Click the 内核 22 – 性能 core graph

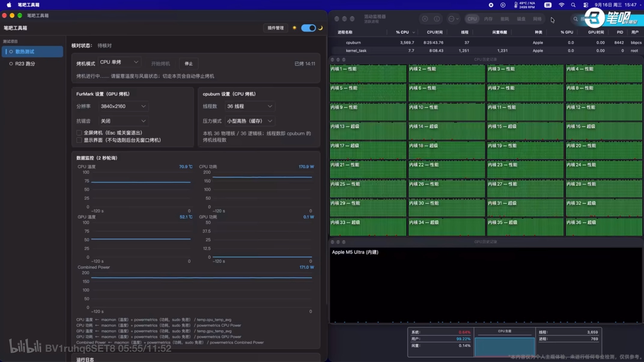point(447,169)
